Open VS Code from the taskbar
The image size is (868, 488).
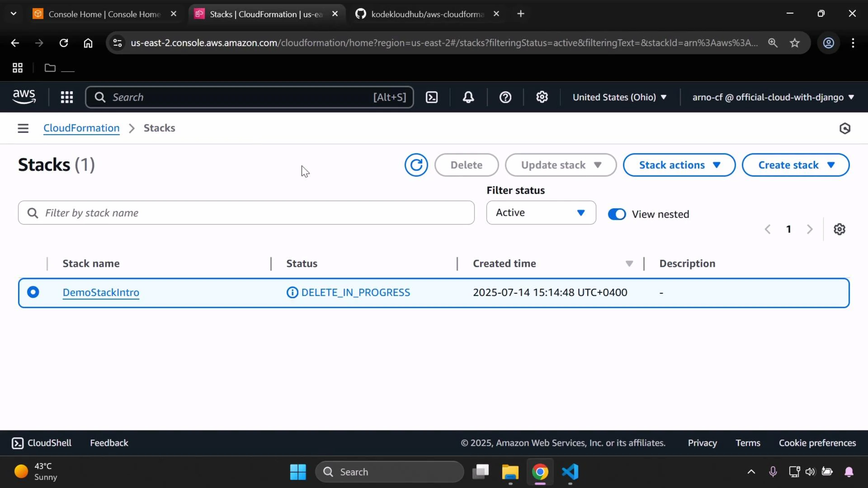(570, 471)
